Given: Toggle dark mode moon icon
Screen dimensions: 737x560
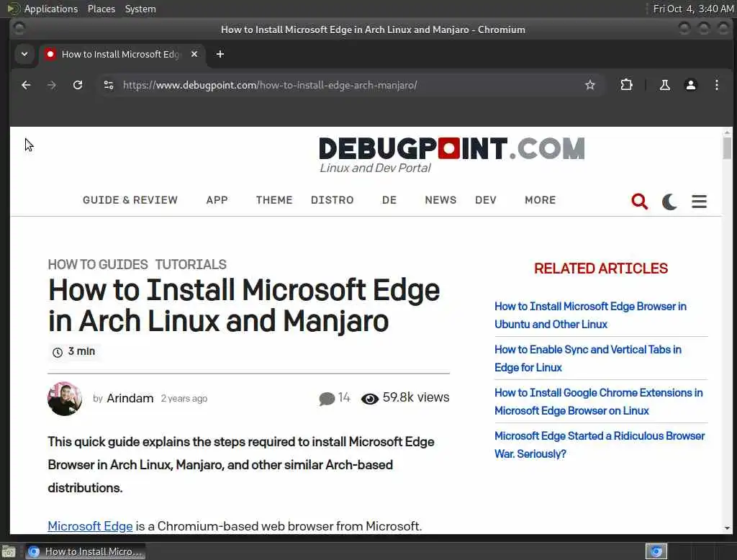Looking at the screenshot, I should pos(669,202).
